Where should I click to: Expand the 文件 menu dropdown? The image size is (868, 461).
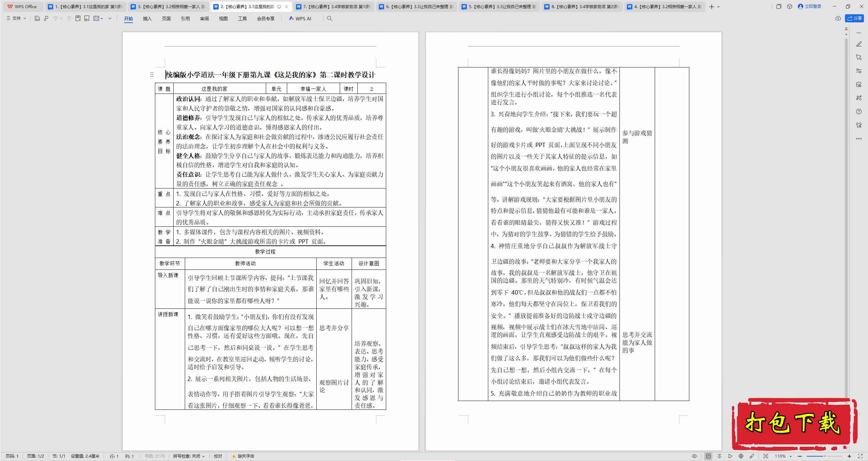[x=16, y=18]
